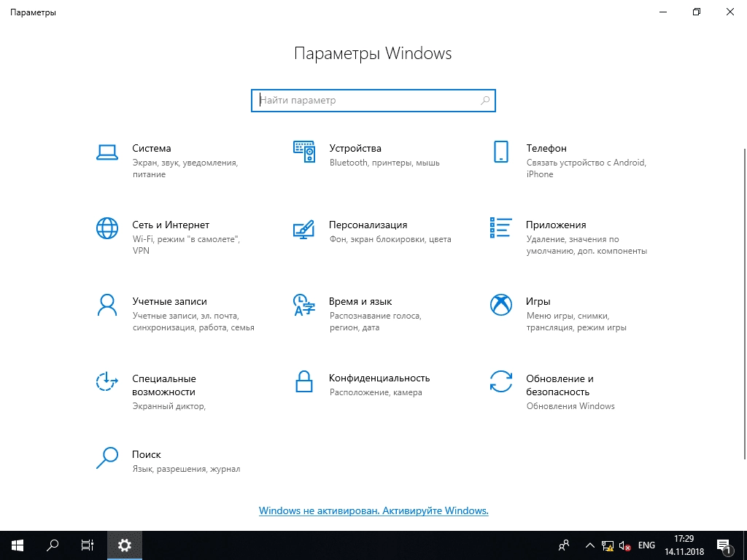Image resolution: width=747 pixels, height=560 pixels.
Task: Click 'Обновления Windows' description
Action: tap(570, 406)
